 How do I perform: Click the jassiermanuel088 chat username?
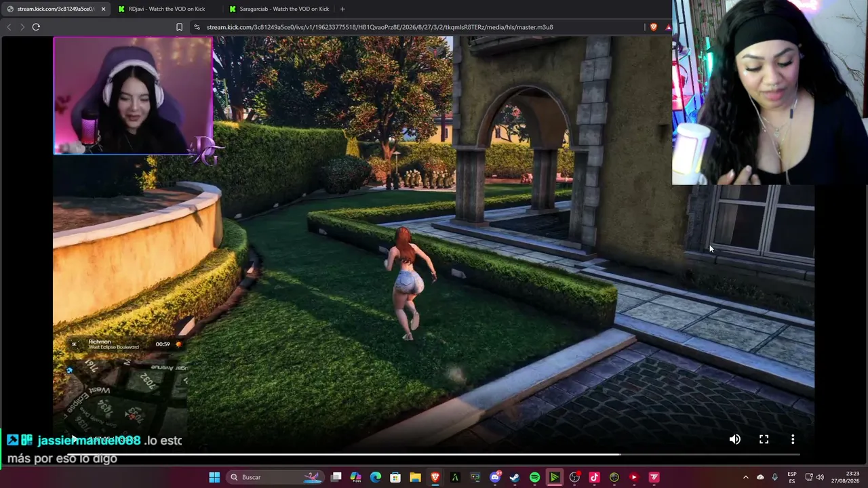(89, 441)
